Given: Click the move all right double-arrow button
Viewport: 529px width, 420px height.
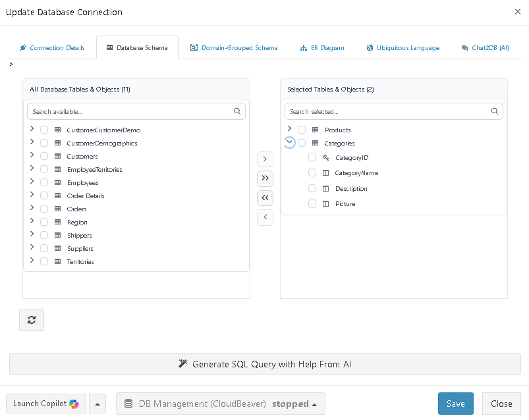Looking at the screenshot, I should pyautogui.click(x=265, y=178).
